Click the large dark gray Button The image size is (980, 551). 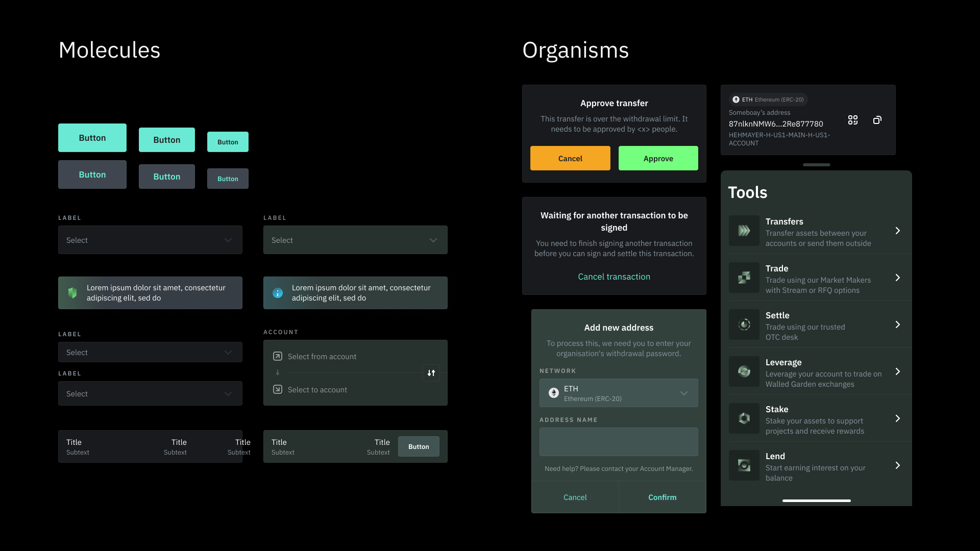point(92,174)
